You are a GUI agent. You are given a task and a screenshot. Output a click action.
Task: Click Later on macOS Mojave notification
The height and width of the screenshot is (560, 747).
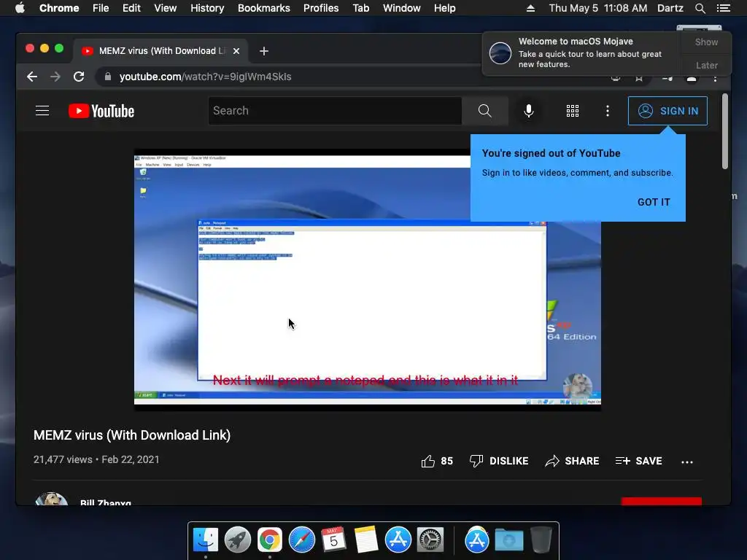(x=706, y=65)
